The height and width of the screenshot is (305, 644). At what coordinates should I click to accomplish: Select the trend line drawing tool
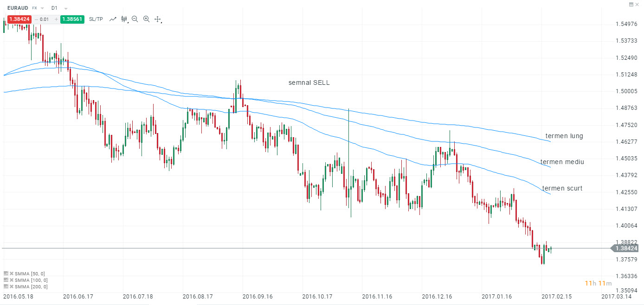[112, 19]
